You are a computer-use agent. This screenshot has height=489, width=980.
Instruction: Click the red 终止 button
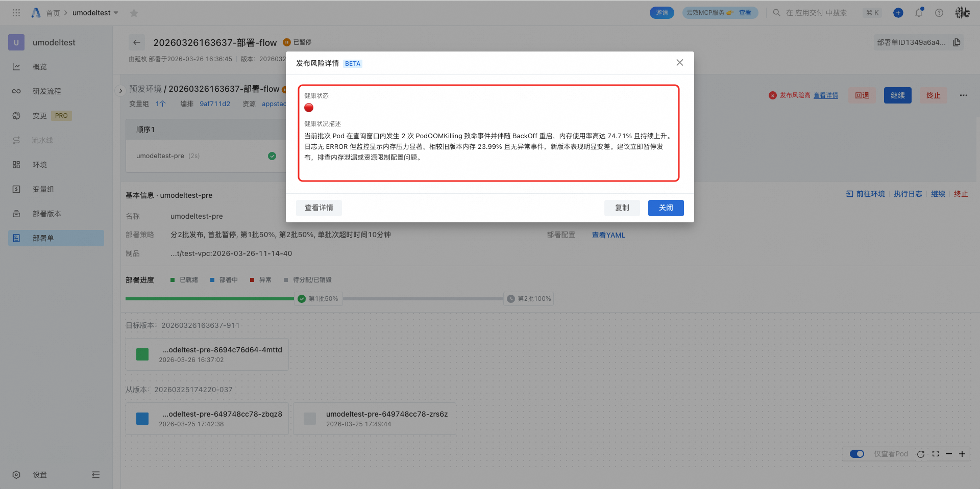coord(934,95)
